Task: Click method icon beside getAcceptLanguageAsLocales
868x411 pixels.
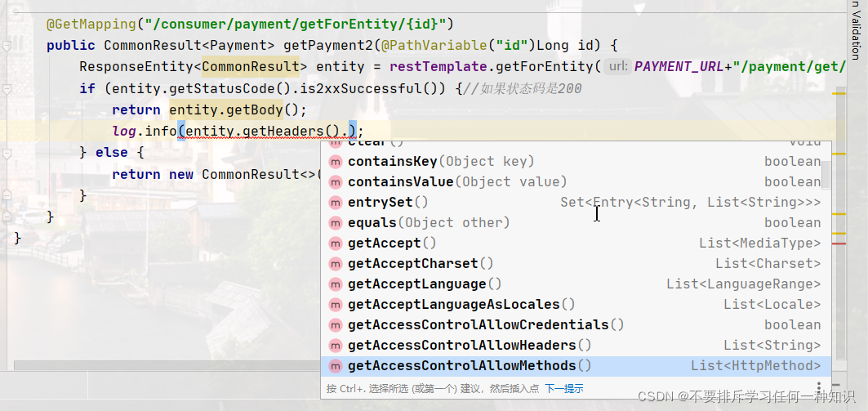Action: click(x=336, y=306)
